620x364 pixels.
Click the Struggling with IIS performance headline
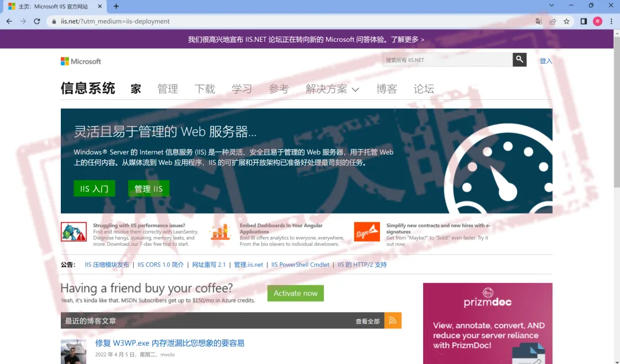139,226
